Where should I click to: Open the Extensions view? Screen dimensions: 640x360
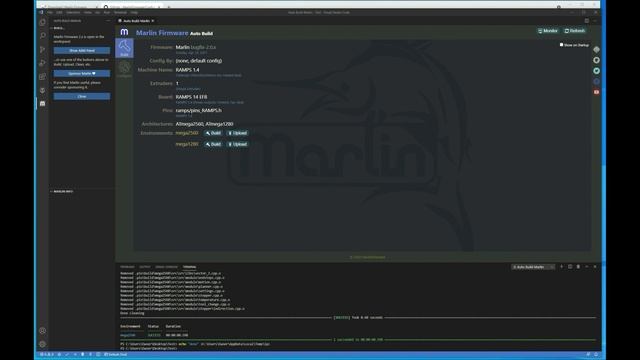click(42, 76)
